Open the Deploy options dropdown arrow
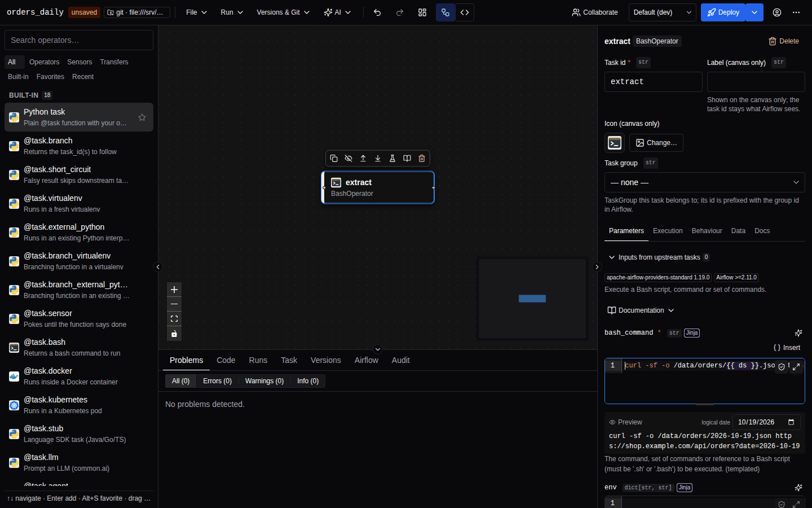812x508 pixels. (x=754, y=12)
